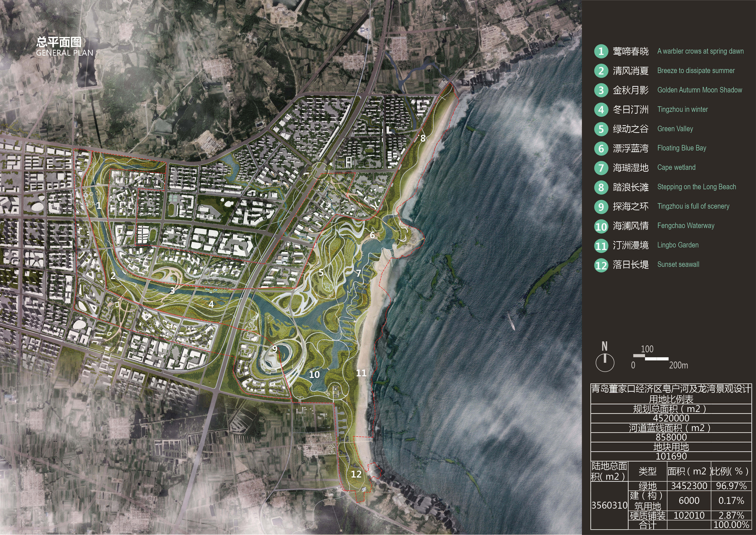Click the green legend circle numbered 11
Viewport: 756px width, 535px height.
[x=601, y=246]
